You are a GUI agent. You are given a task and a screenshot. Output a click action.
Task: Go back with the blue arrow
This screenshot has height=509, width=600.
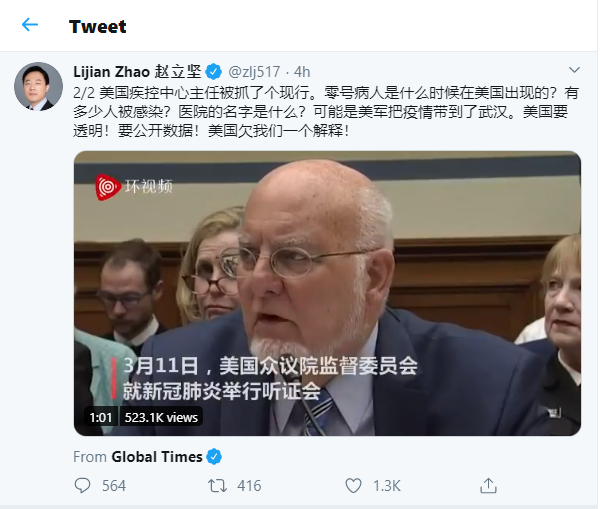[30, 25]
